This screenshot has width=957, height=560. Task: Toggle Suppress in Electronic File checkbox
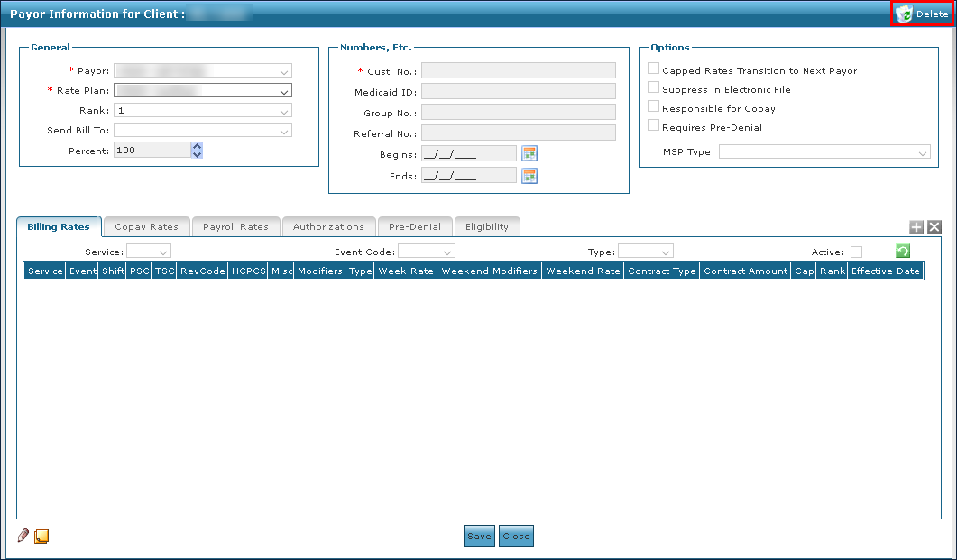pyautogui.click(x=654, y=88)
